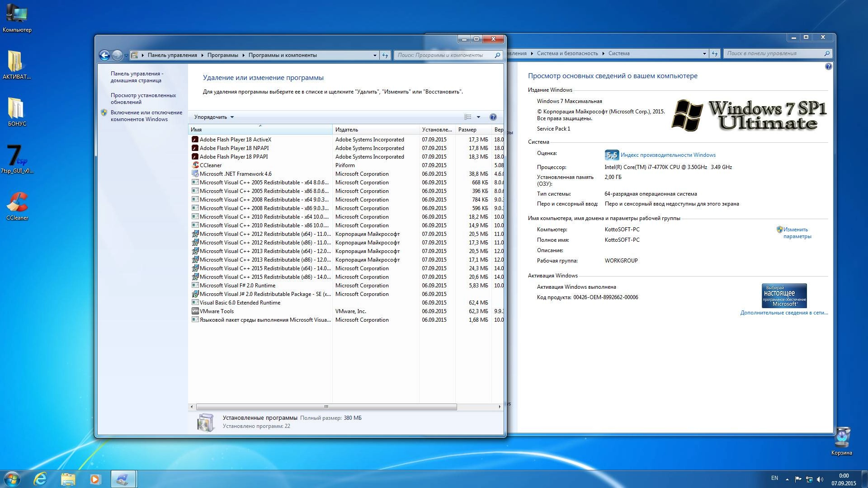868x488 pixels.
Task: Open help in Programs and Features toolbar
Action: coord(493,117)
